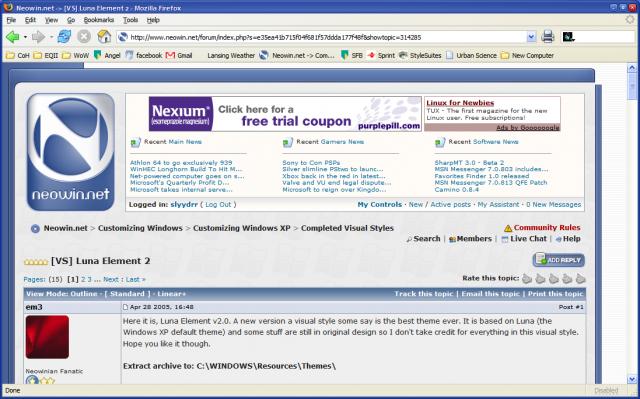Image resolution: width=640 pixels, height=399 pixels.
Task: Go to page 2 of the topic
Action: point(83,279)
